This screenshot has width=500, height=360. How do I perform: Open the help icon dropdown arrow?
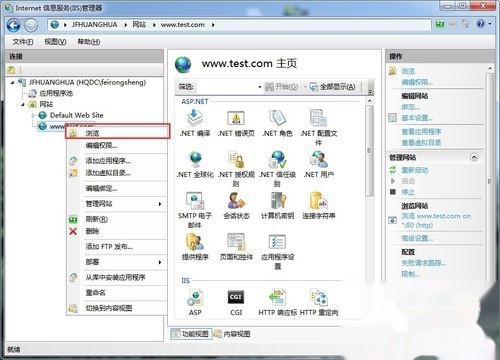(490, 24)
